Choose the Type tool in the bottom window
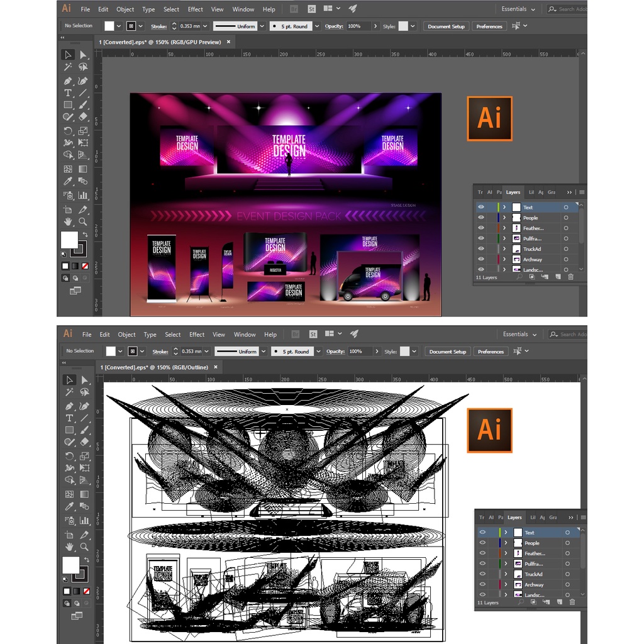Image resolution: width=644 pixels, height=644 pixels. (69, 418)
